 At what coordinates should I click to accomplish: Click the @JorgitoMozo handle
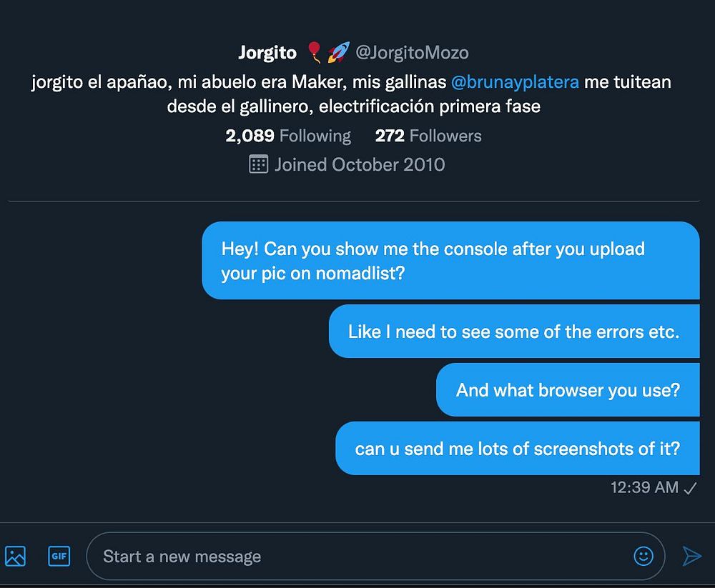[412, 52]
